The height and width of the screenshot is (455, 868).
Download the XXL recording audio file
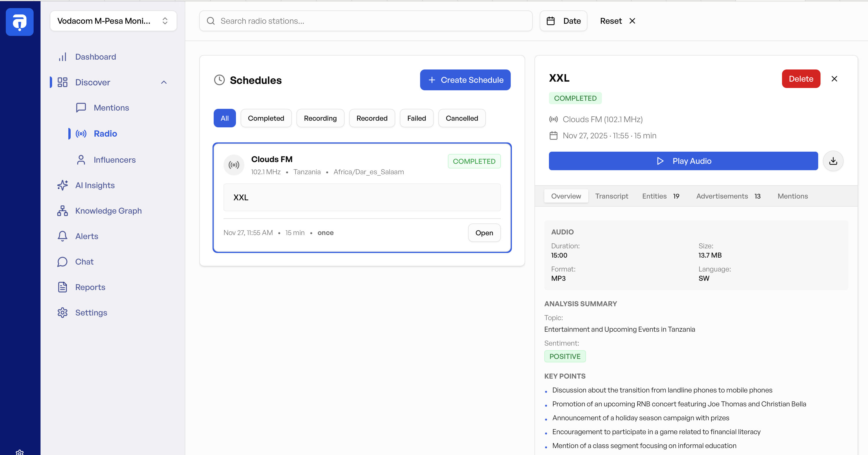click(x=833, y=161)
